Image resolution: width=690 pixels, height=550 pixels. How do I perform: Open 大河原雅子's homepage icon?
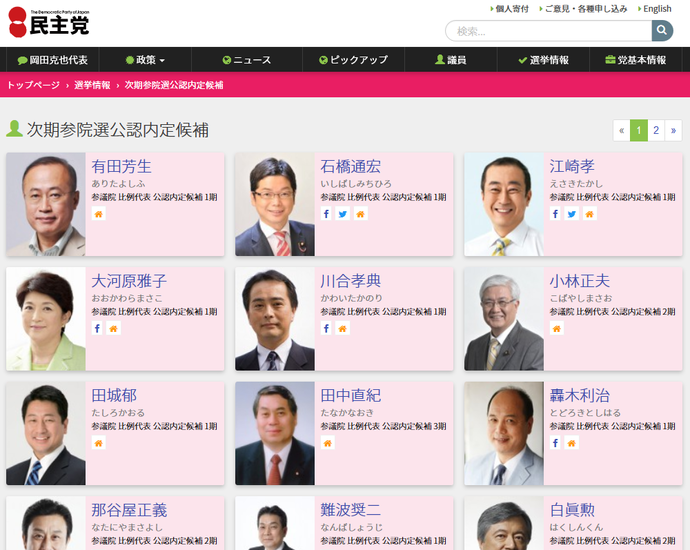pos(114,328)
